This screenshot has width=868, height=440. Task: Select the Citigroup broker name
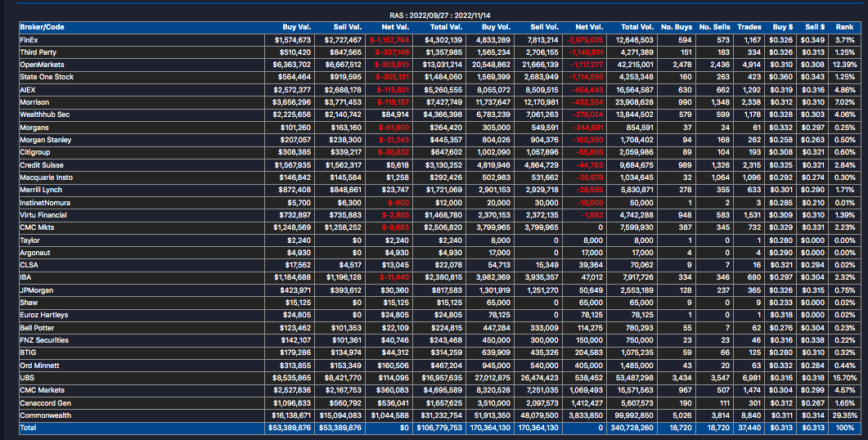(35, 152)
